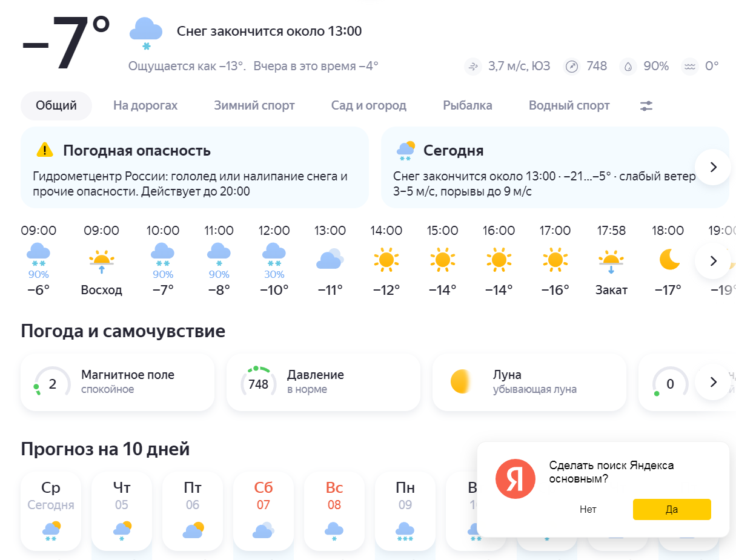Decline with the Нет button
Screen dimensions: 736x560
[588, 510]
